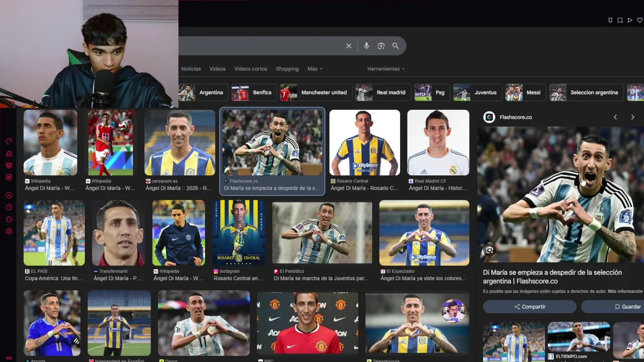Click the triangular send icon in toolbar
The image size is (644, 362).
(630, 20)
